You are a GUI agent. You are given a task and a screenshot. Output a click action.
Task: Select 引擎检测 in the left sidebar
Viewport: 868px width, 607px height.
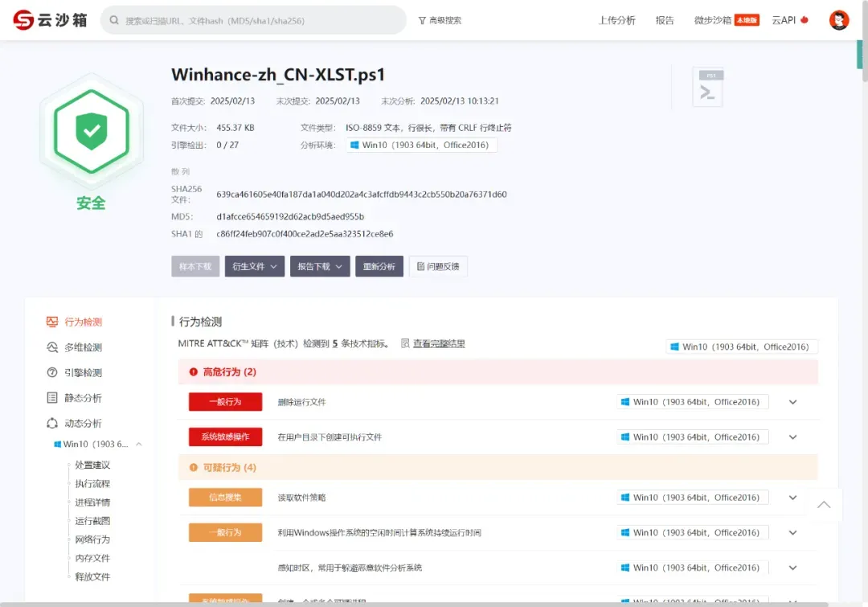click(x=83, y=373)
